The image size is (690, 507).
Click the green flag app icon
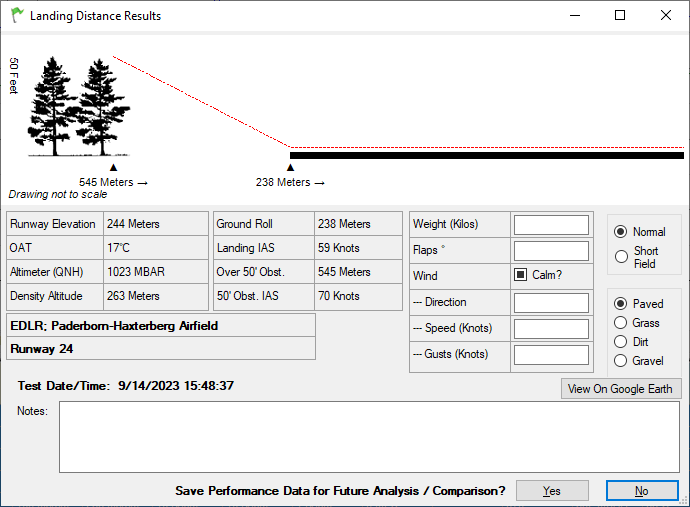(17, 15)
